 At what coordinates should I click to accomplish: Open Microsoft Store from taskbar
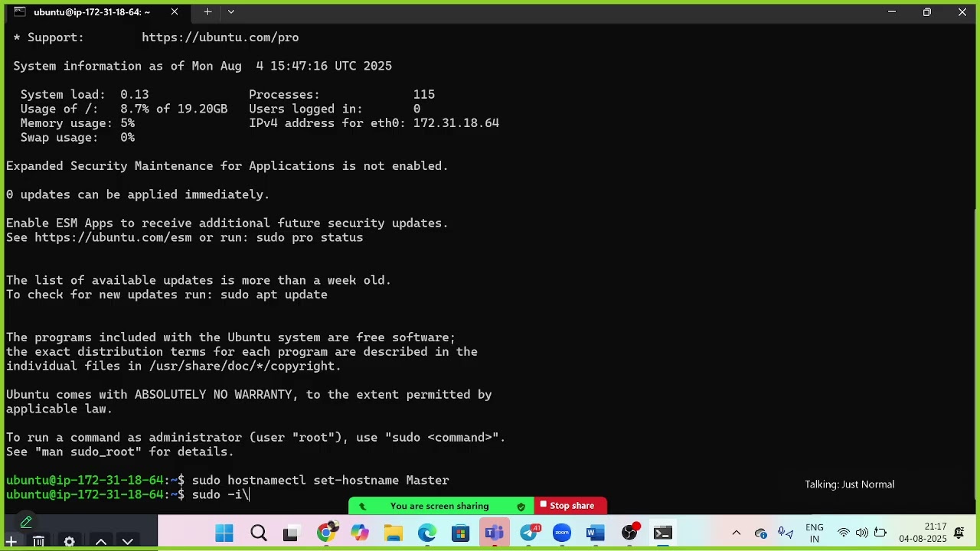460,533
